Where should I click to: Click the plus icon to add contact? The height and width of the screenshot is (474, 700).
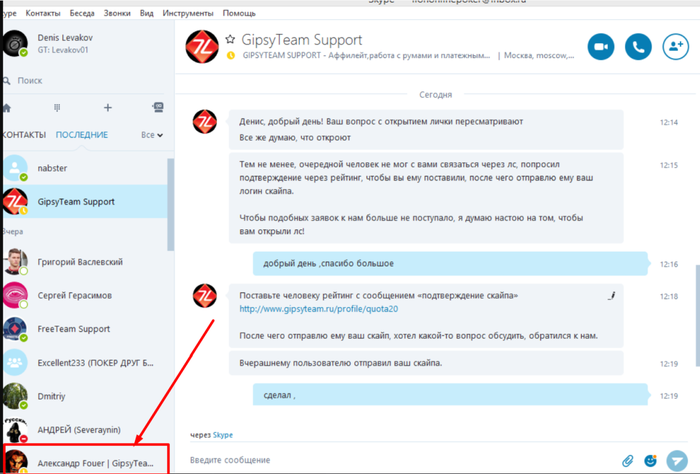(x=108, y=108)
